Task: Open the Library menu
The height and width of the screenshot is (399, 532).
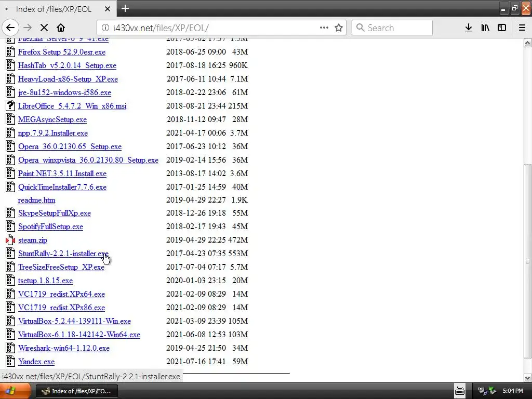Action: (x=485, y=28)
